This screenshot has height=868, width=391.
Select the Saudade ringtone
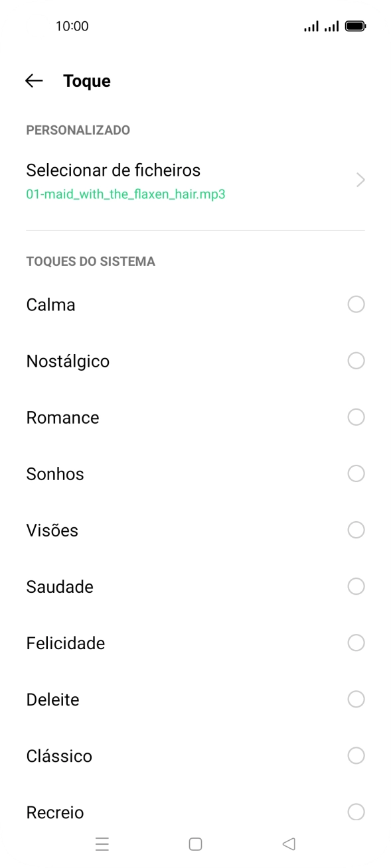coord(356,586)
